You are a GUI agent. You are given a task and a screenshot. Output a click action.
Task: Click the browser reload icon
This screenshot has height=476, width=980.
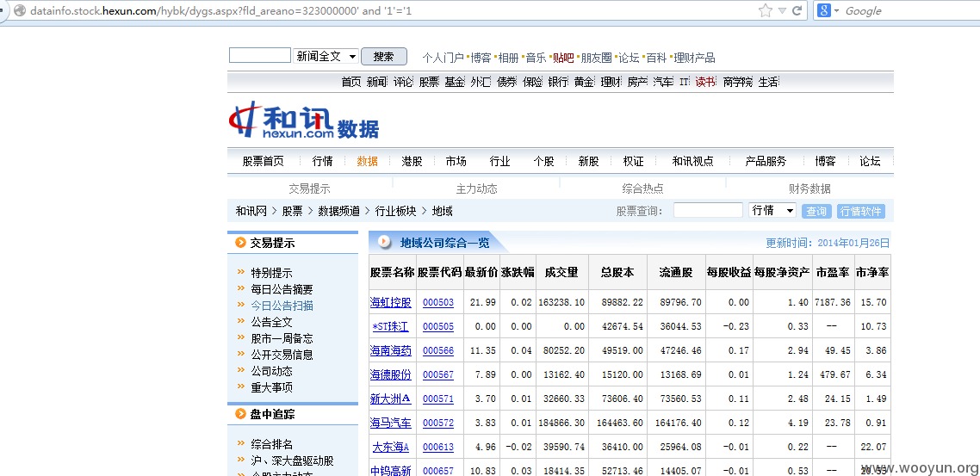click(x=797, y=10)
